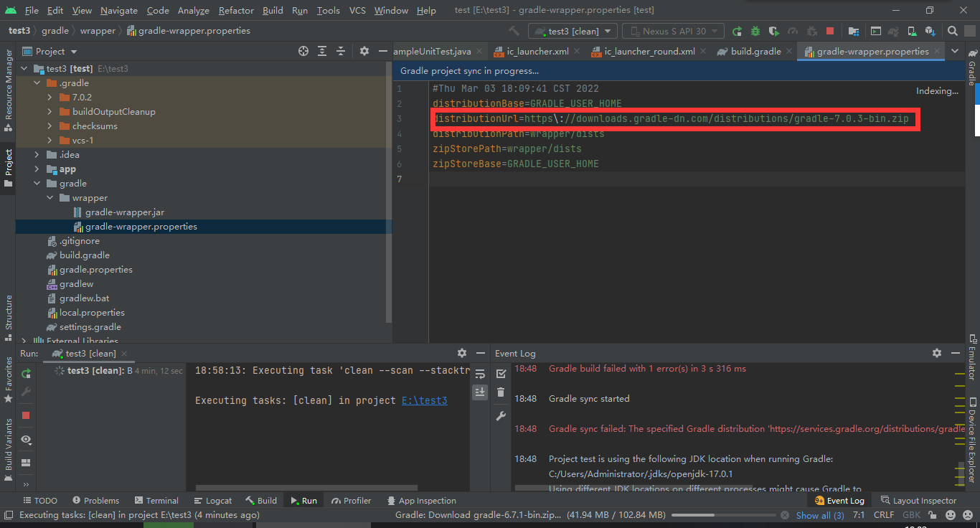This screenshot has width=980, height=528.
Task: Click Select Opened File target icon
Action: (303, 51)
